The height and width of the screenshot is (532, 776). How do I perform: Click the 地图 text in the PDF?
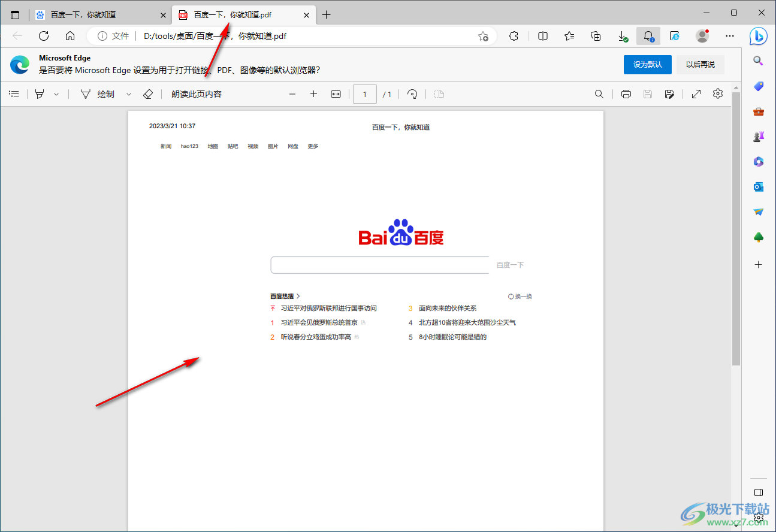coord(213,146)
